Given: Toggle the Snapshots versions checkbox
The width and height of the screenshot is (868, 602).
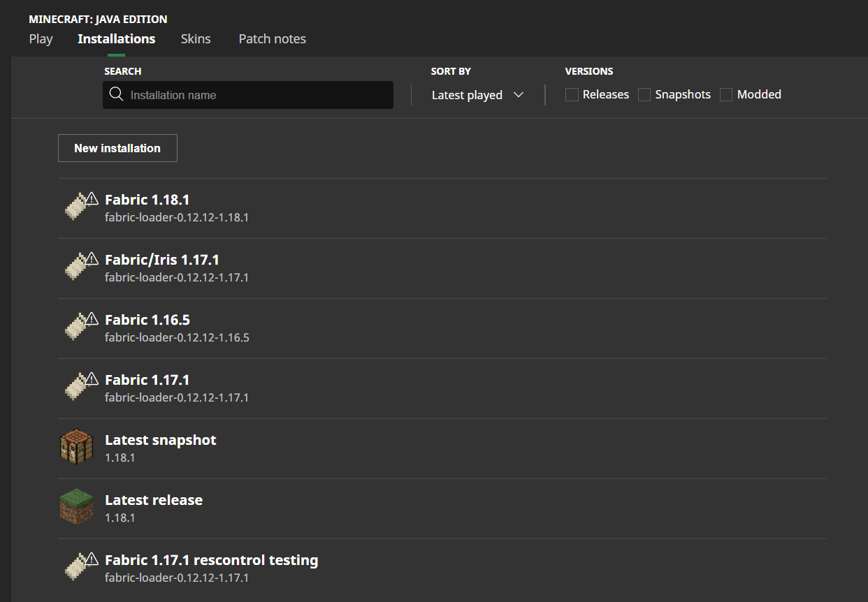Looking at the screenshot, I should 644,95.
